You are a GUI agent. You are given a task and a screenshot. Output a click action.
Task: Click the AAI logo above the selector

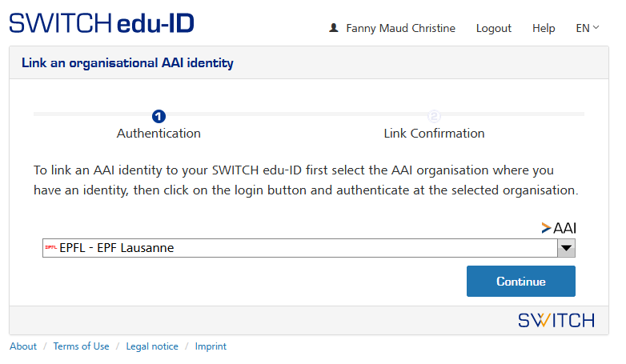coord(558,227)
